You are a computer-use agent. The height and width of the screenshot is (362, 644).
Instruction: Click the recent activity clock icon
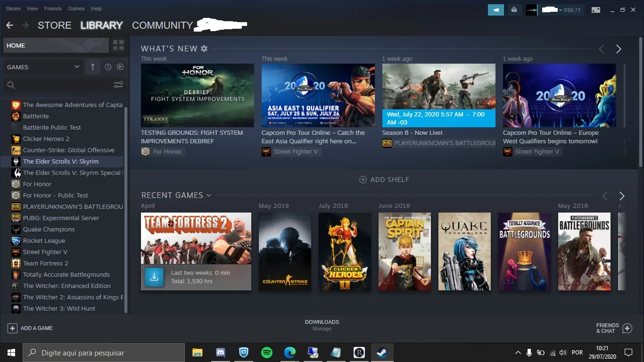(108, 67)
